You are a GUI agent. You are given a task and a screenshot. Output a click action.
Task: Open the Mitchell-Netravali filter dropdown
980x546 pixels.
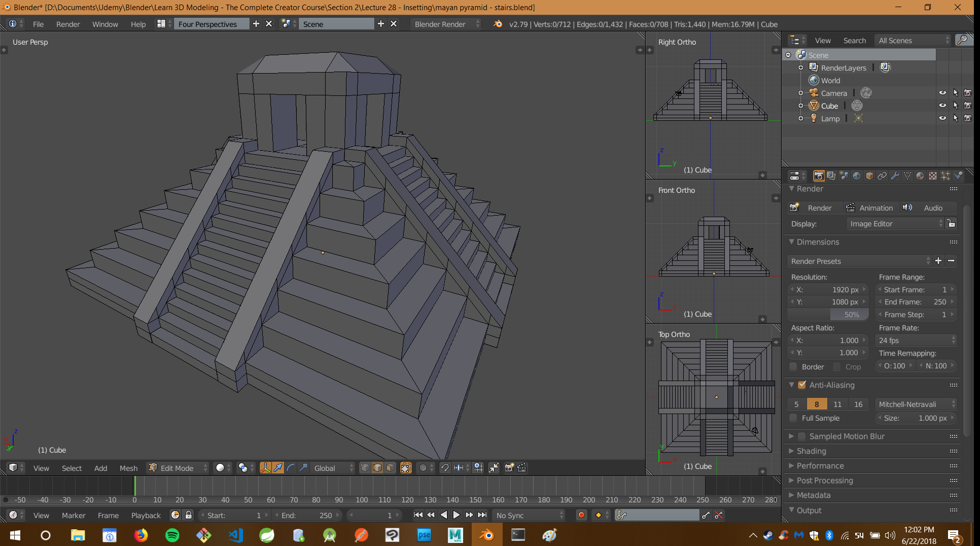click(916, 404)
